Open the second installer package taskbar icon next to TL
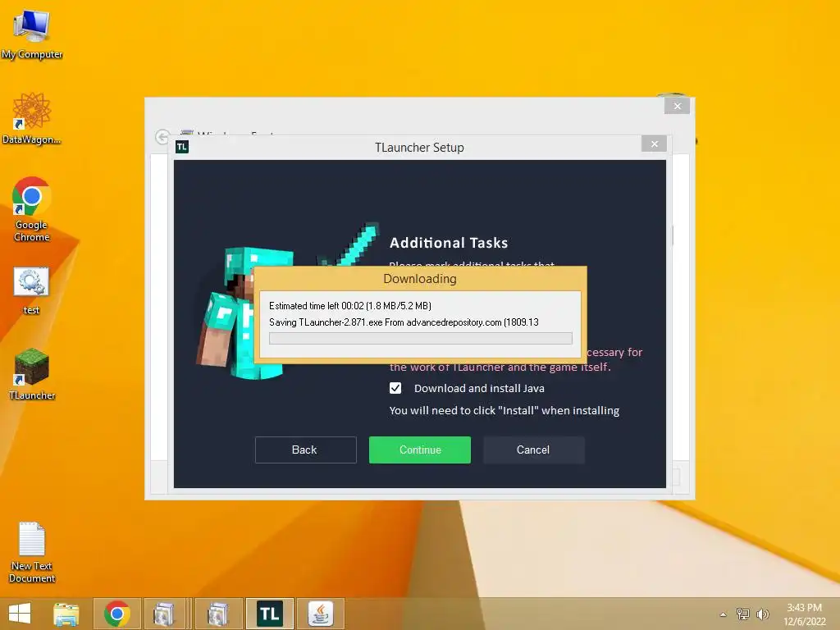This screenshot has width=840, height=630. pyautogui.click(x=218, y=614)
